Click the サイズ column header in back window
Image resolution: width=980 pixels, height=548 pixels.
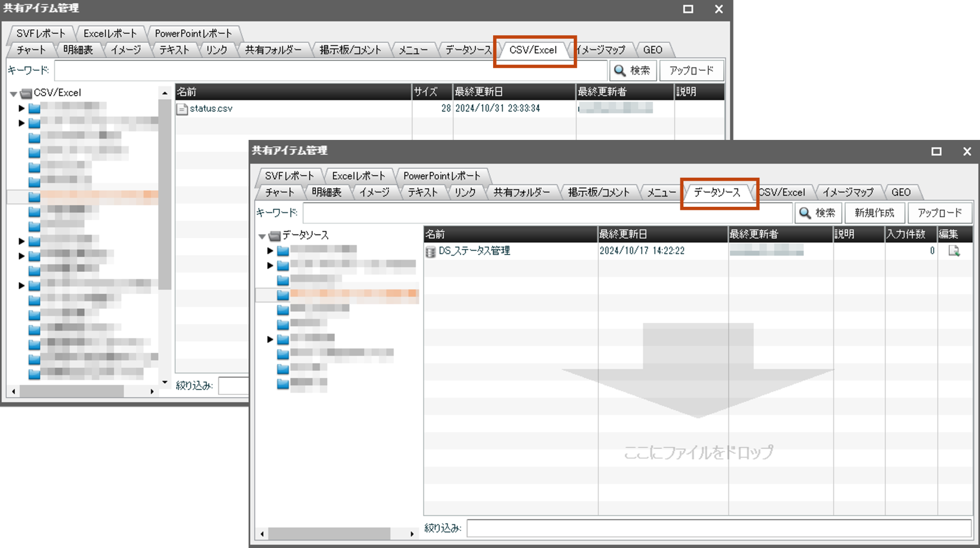pyautogui.click(x=432, y=92)
